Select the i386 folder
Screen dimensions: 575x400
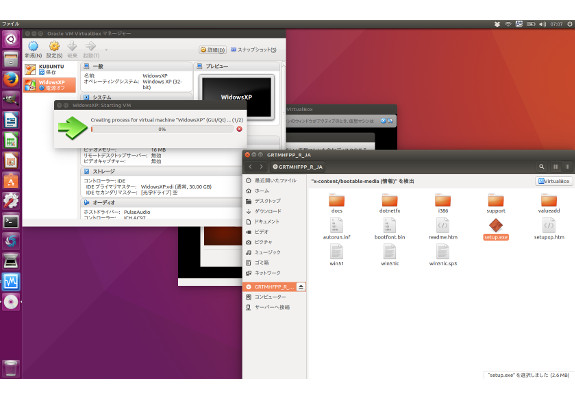click(x=443, y=203)
